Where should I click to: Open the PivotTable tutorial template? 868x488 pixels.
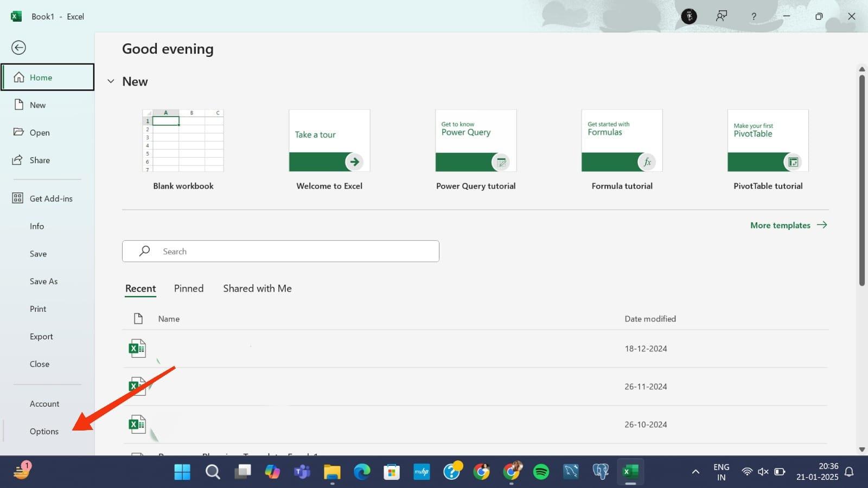(768, 150)
